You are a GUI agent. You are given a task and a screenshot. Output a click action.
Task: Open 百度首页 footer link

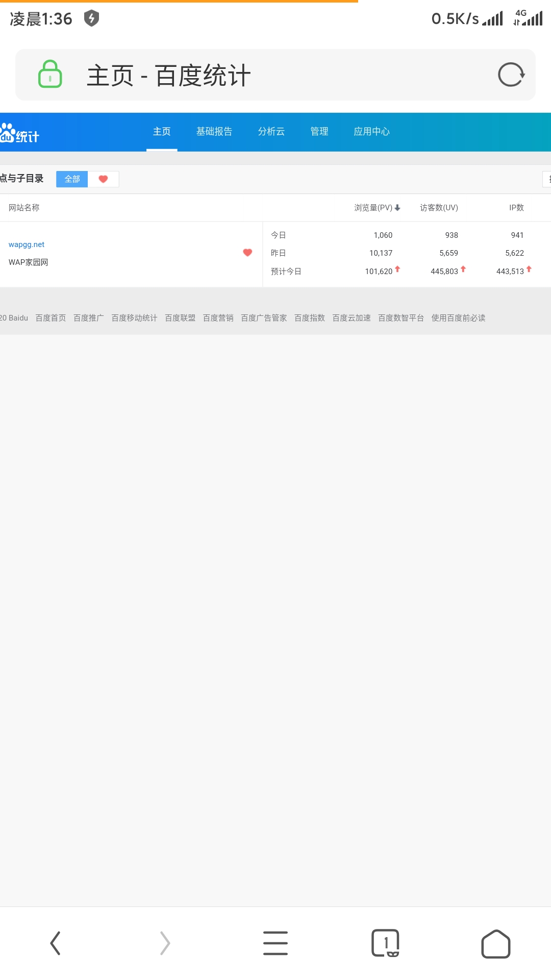point(51,318)
